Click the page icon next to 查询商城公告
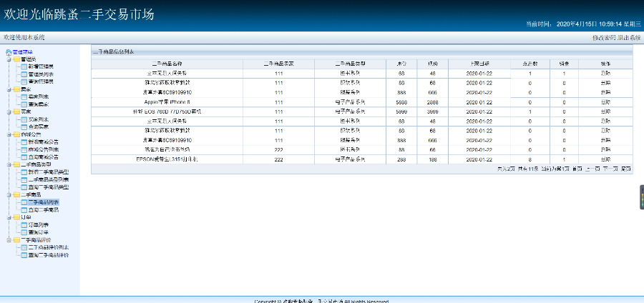This screenshot has width=644, height=303. pos(24,157)
